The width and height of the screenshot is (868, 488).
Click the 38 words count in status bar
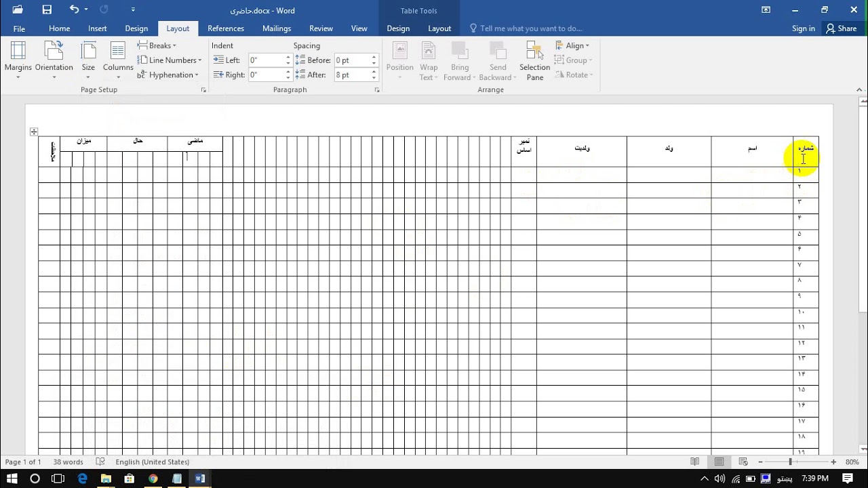[68, 462]
